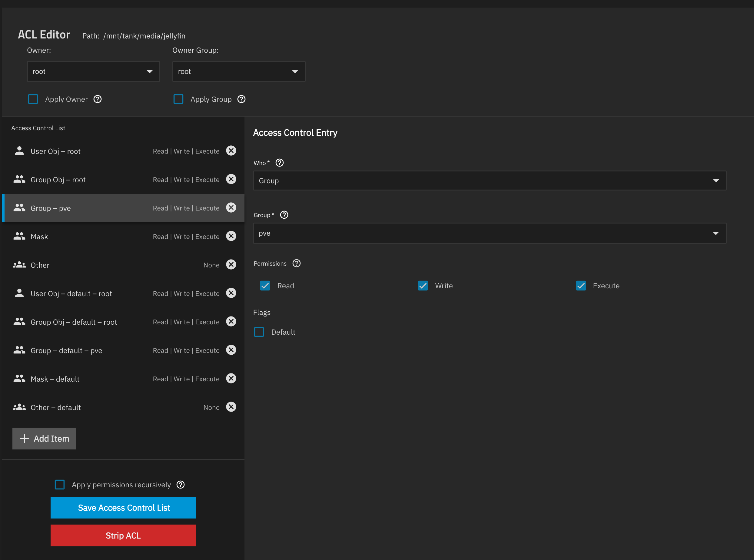The width and height of the screenshot is (754, 560).
Task: Remove the Group Obj – root entry
Action: coord(231,179)
